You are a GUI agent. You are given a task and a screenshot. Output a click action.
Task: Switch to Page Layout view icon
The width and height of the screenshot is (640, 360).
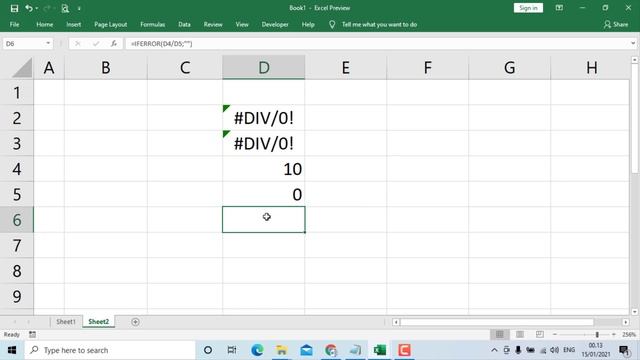520,335
